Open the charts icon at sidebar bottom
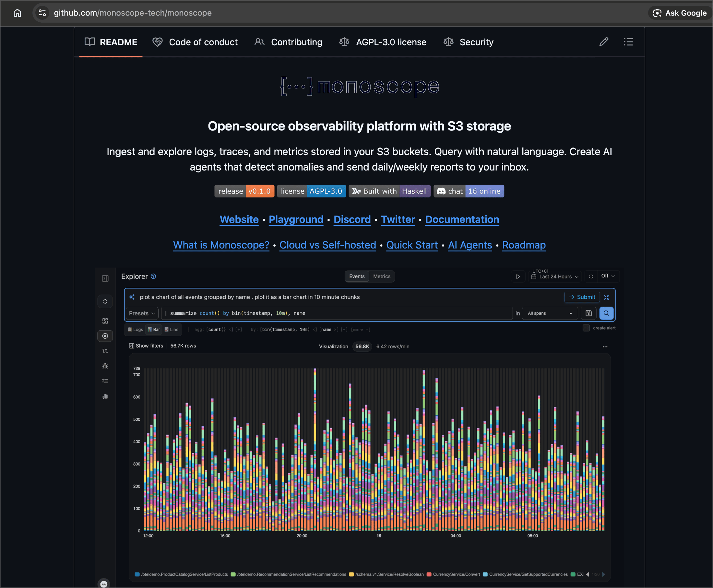The image size is (713, 588). point(105,396)
